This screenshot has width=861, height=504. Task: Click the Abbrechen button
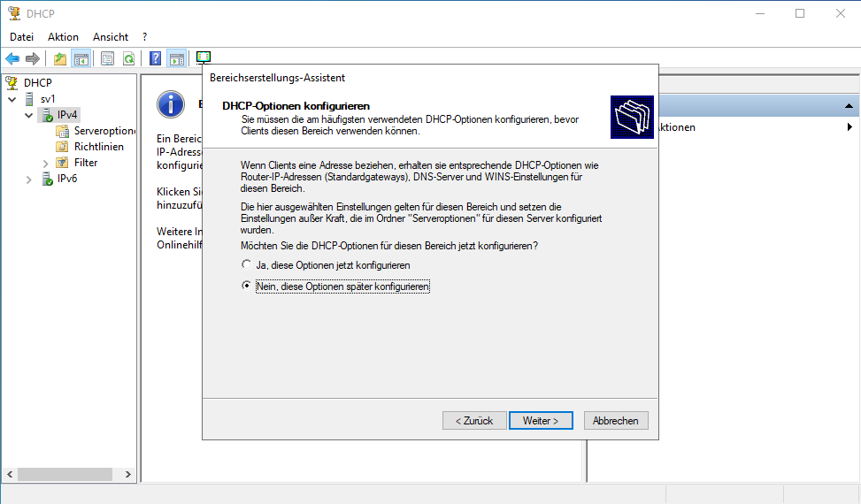point(616,421)
